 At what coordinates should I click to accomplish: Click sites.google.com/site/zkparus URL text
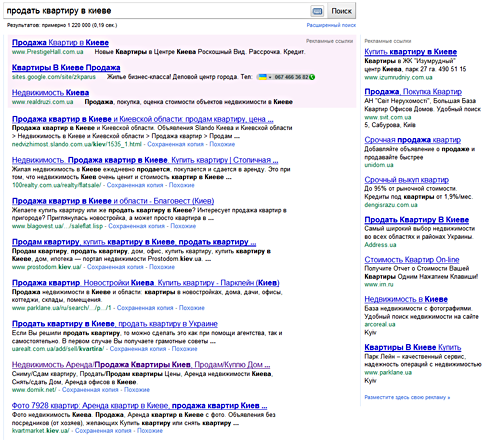click(54, 77)
